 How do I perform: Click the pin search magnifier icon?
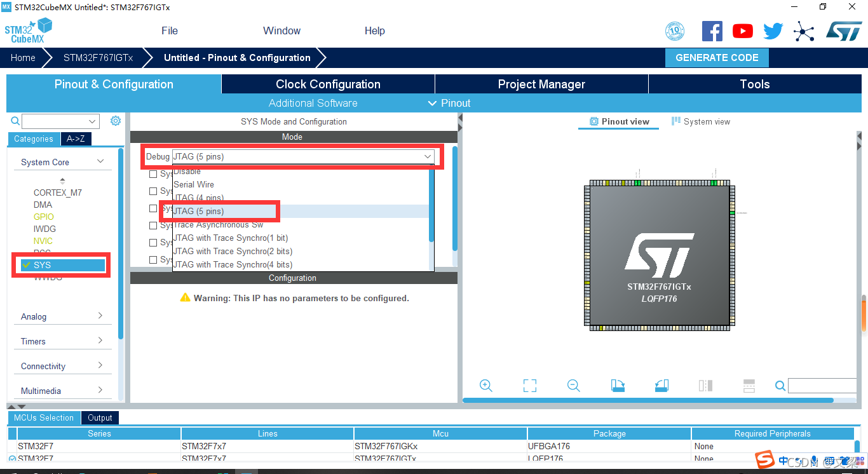[780, 386]
